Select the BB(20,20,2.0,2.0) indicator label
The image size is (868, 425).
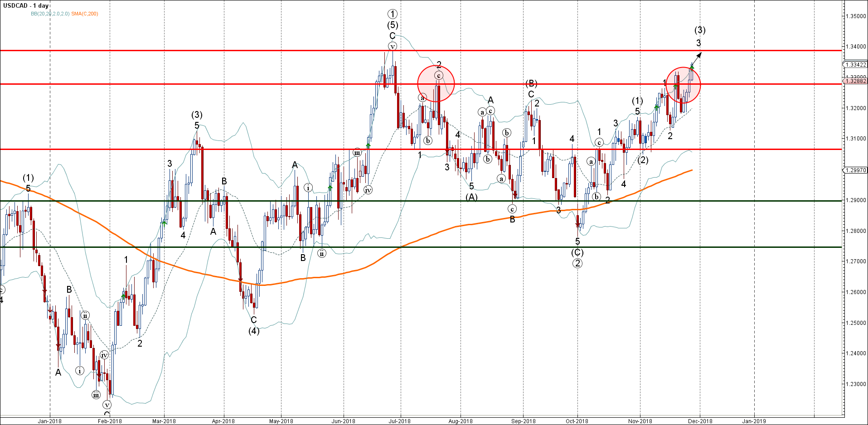coord(50,14)
